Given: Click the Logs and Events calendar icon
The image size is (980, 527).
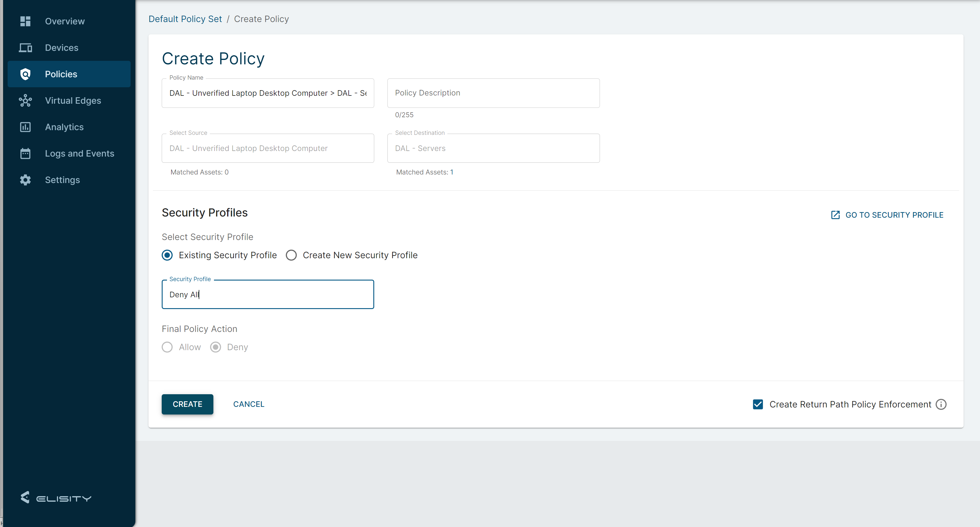Looking at the screenshot, I should 25,153.
